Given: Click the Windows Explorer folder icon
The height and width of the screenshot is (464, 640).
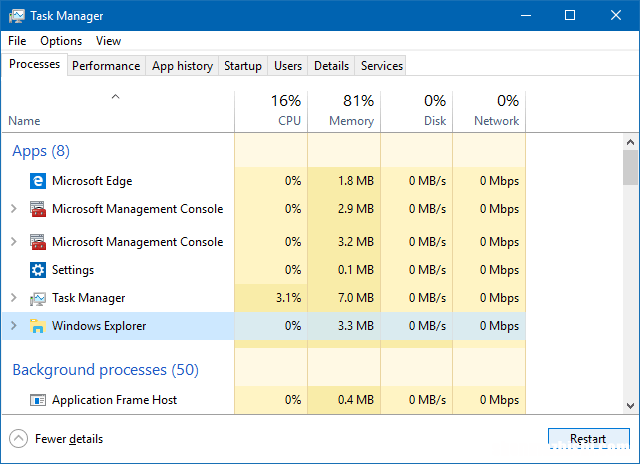Looking at the screenshot, I should (x=38, y=326).
